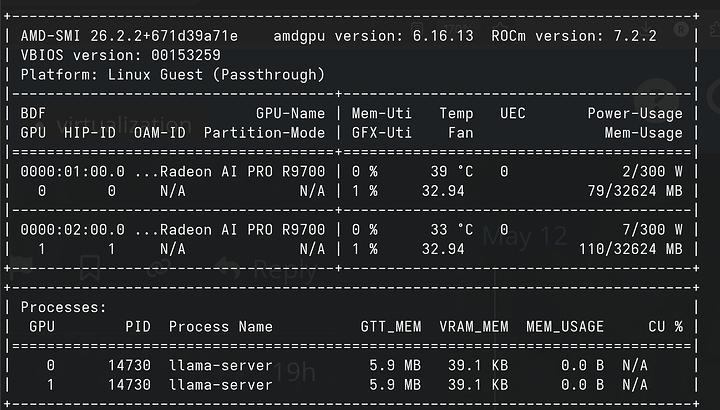This screenshot has height=410, width=720.
Task: Click '5.9 MB' in the GPU 0 process row
Action: [x=395, y=365]
